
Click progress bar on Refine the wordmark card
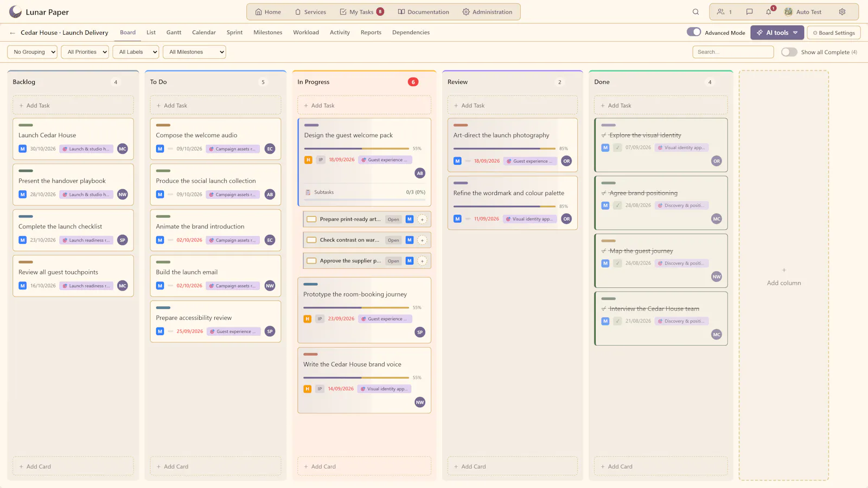click(x=505, y=207)
